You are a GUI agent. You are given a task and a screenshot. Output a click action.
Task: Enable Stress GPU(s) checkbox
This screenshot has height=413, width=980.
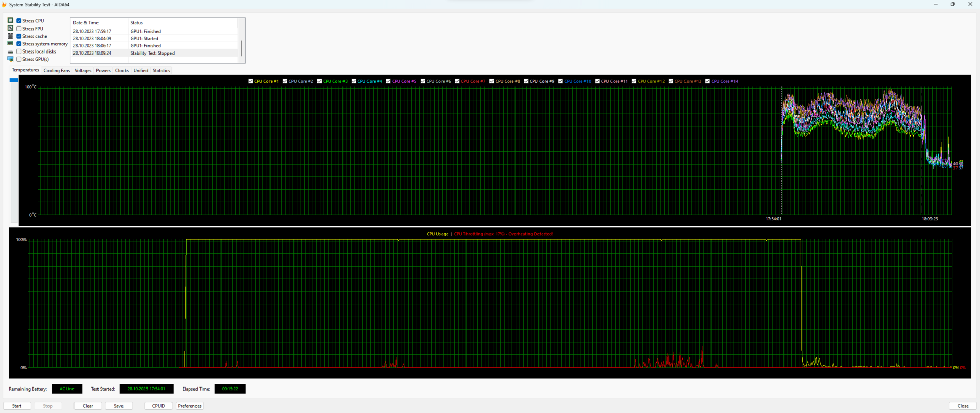[19, 59]
